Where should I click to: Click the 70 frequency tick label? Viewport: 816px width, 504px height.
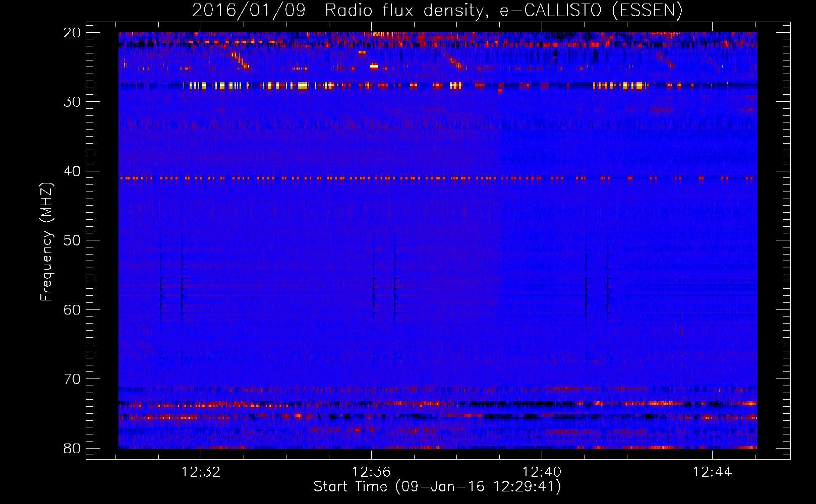tap(72, 379)
